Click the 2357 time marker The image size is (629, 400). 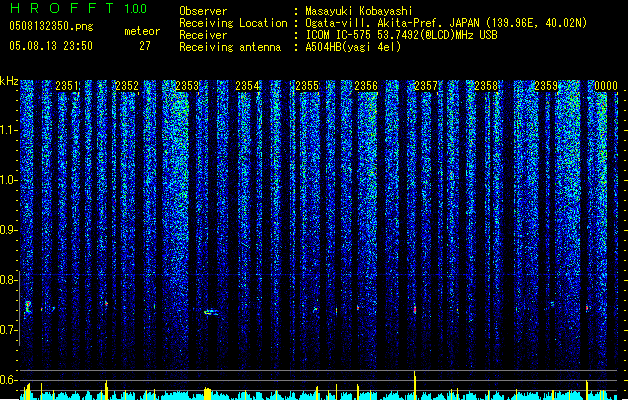coord(426,86)
